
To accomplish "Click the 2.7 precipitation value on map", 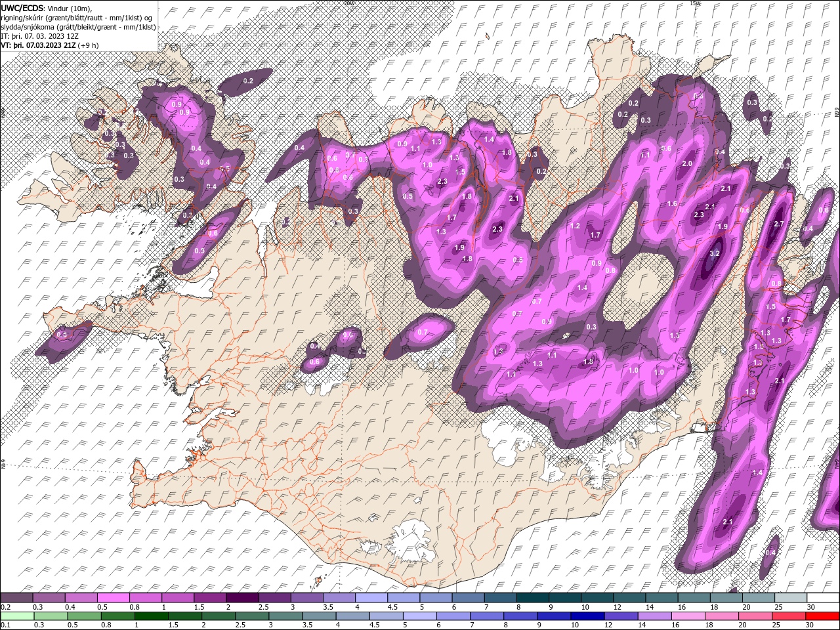I will [x=779, y=224].
